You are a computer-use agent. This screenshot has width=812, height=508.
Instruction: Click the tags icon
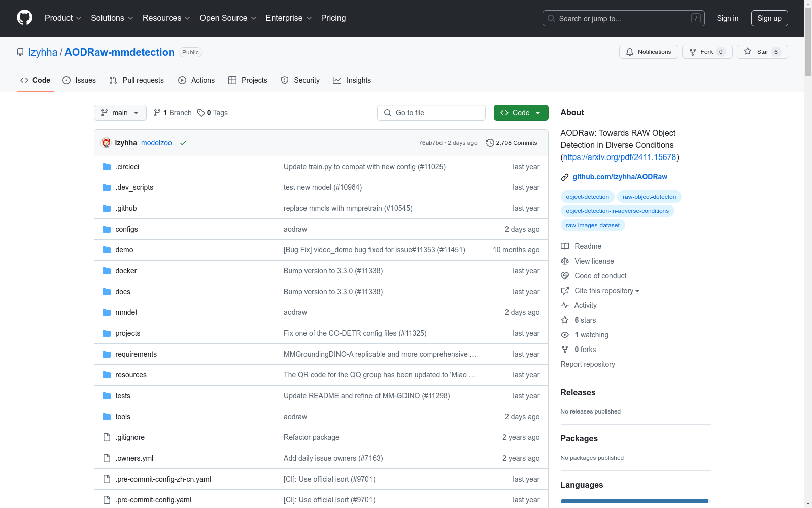point(201,113)
